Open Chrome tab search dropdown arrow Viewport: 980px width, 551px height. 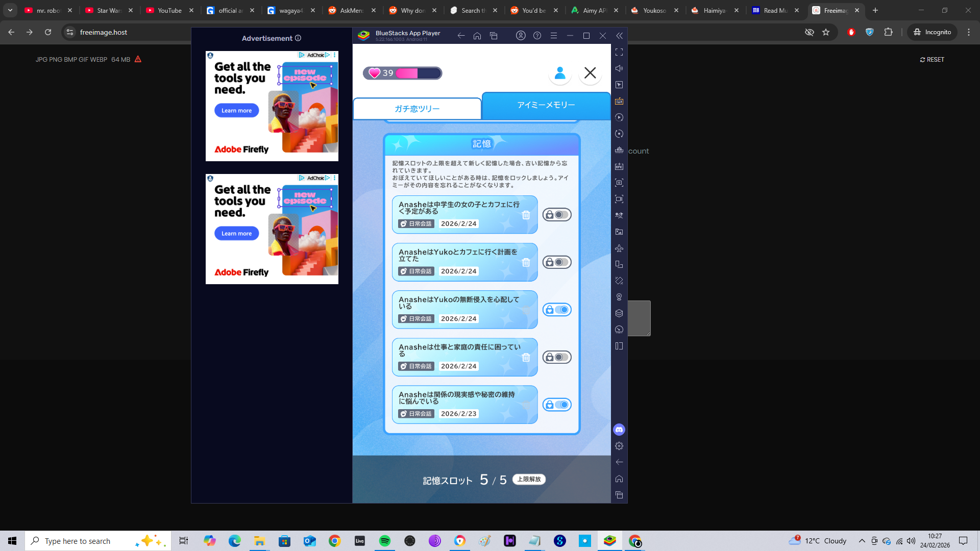coord(10,10)
